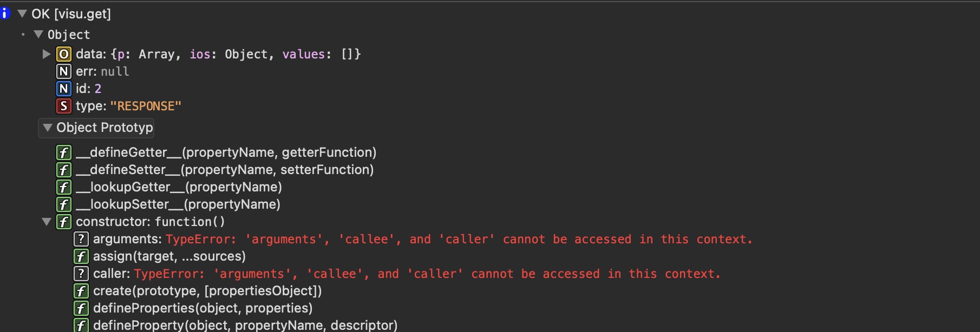Click the question mark icon beside caller
The height and width of the screenshot is (332, 980).
tap(81, 274)
